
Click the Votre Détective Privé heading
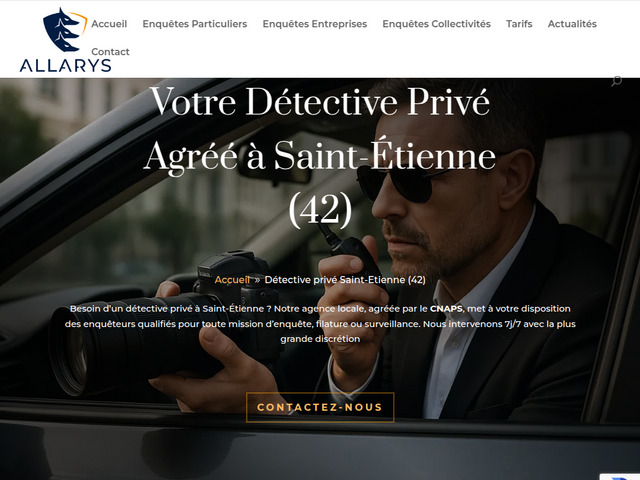click(x=320, y=102)
